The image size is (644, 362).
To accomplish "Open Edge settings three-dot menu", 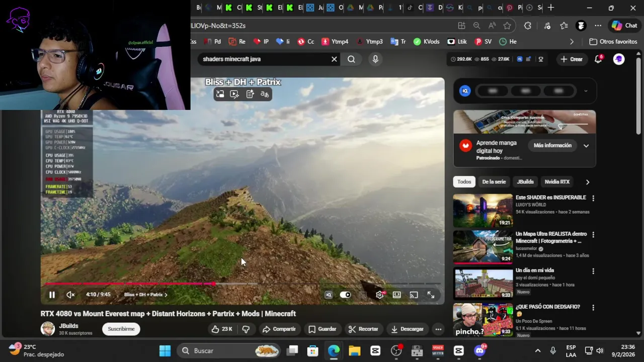I will click(x=598, y=26).
